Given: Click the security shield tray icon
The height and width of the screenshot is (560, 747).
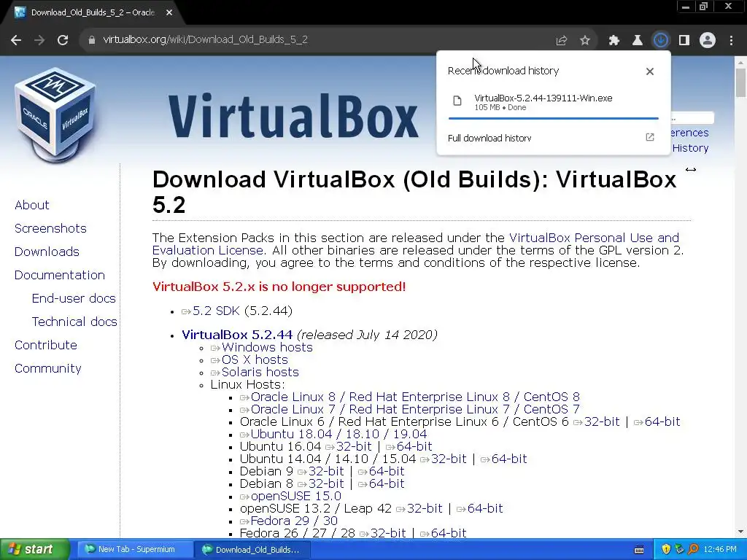Looking at the screenshot, I should pos(665,550).
